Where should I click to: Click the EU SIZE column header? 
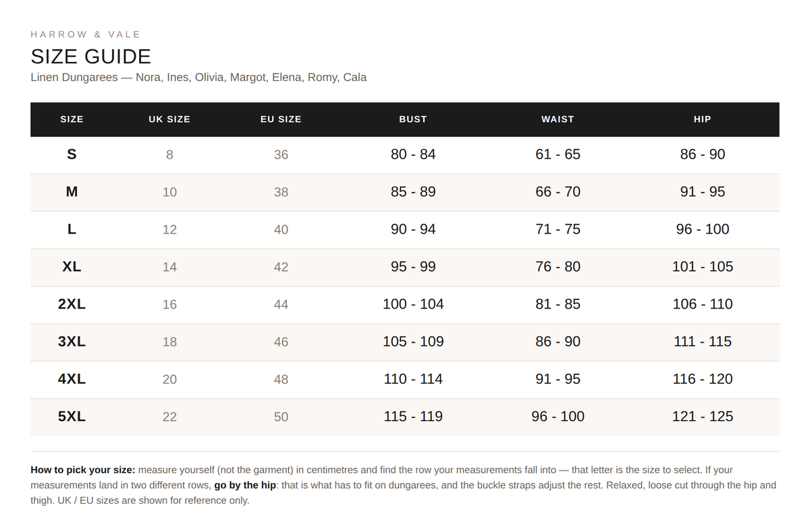pyautogui.click(x=281, y=119)
